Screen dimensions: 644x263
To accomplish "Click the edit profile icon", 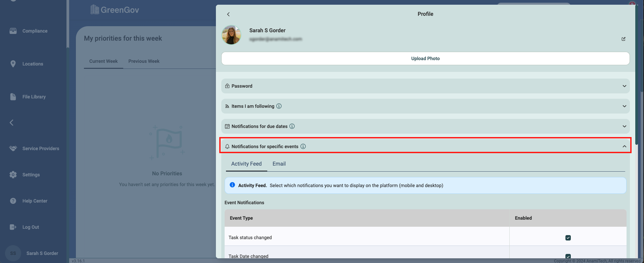I will pyautogui.click(x=624, y=39).
